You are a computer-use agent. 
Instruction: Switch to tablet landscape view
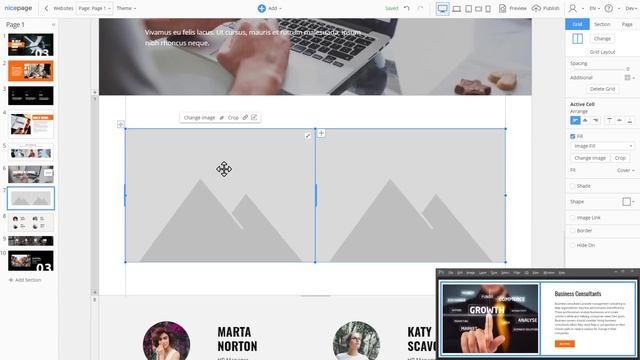click(478, 9)
